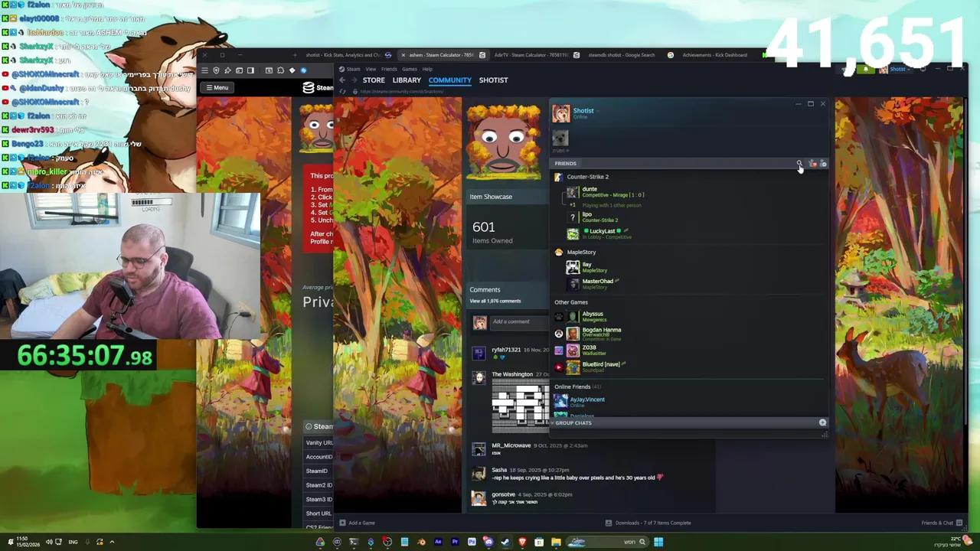Click the Overwatch icon beside Bogdan Hanma
The height and width of the screenshot is (551, 980).
click(558, 334)
